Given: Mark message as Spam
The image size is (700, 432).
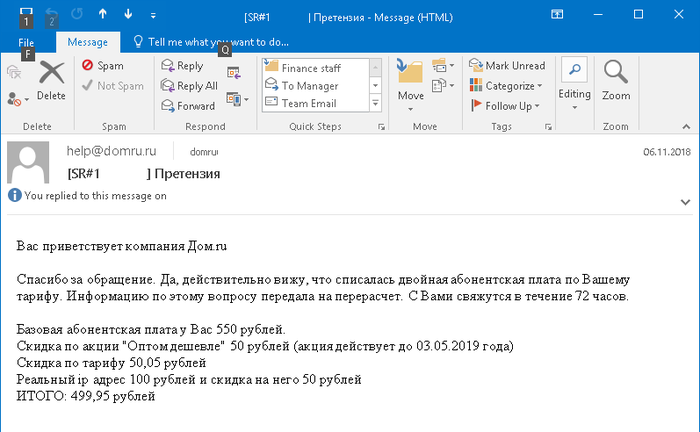Looking at the screenshot, I should tap(103, 66).
